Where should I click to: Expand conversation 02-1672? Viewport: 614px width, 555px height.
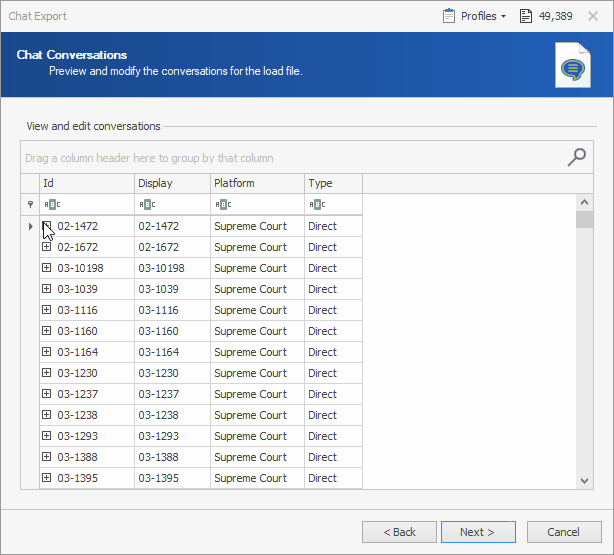pyautogui.click(x=47, y=247)
